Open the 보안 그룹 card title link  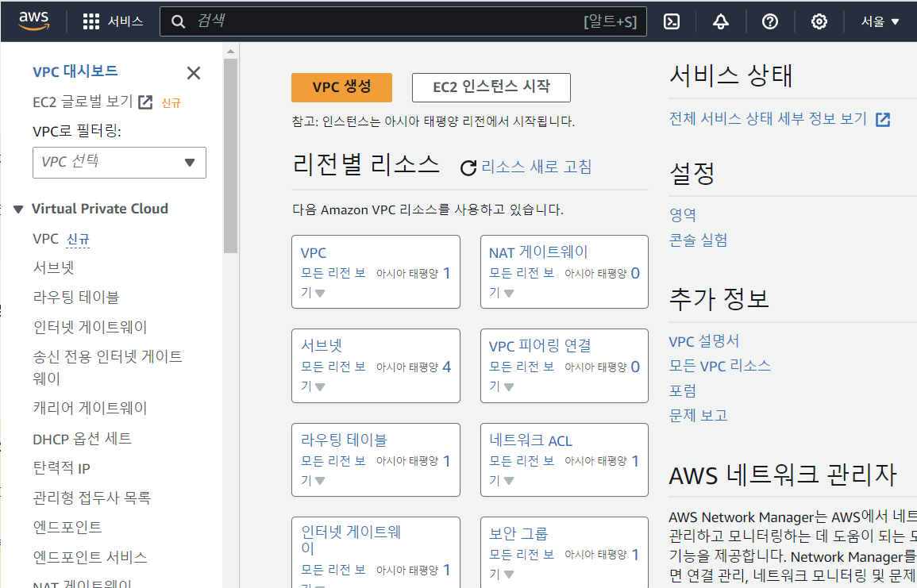pyautogui.click(x=518, y=533)
